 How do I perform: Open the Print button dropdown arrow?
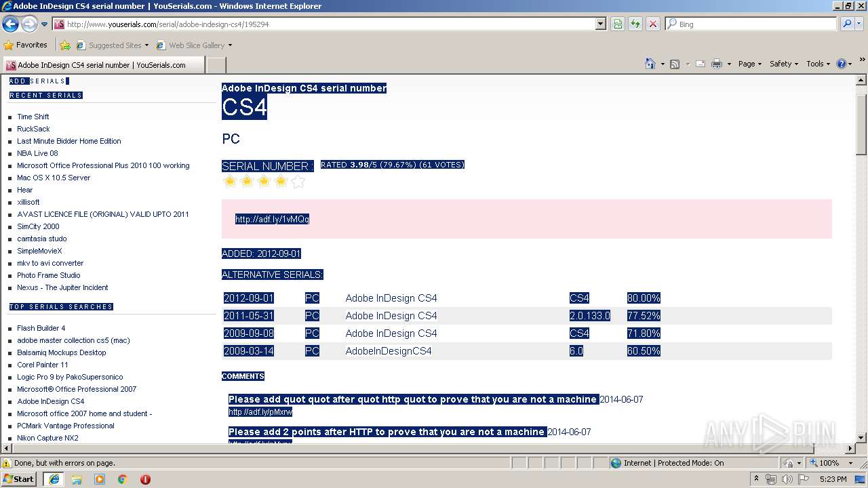point(729,64)
